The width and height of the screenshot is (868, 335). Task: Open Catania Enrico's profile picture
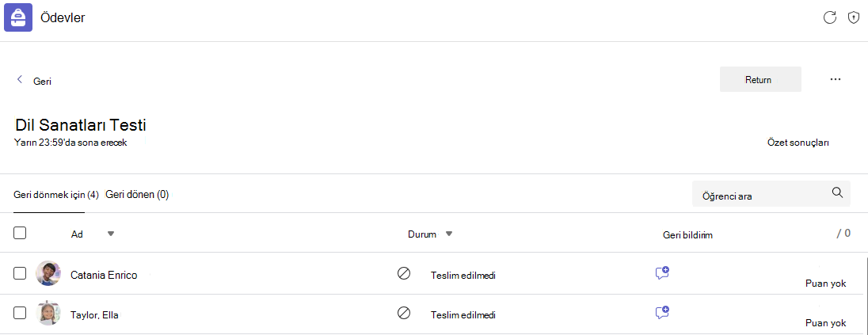(48, 273)
